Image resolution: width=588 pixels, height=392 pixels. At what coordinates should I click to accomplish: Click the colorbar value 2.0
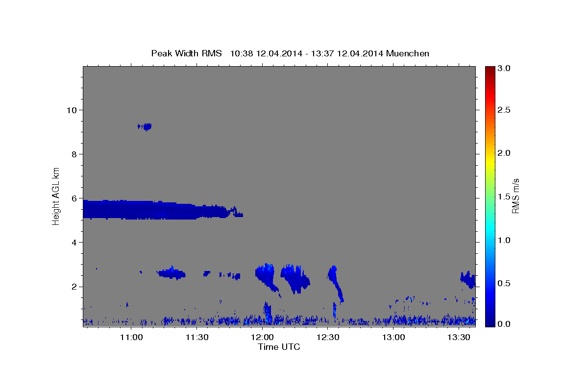pos(504,153)
